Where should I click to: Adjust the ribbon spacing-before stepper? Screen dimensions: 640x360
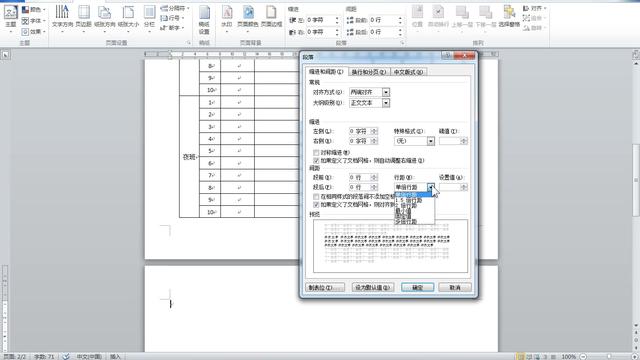(x=400, y=20)
